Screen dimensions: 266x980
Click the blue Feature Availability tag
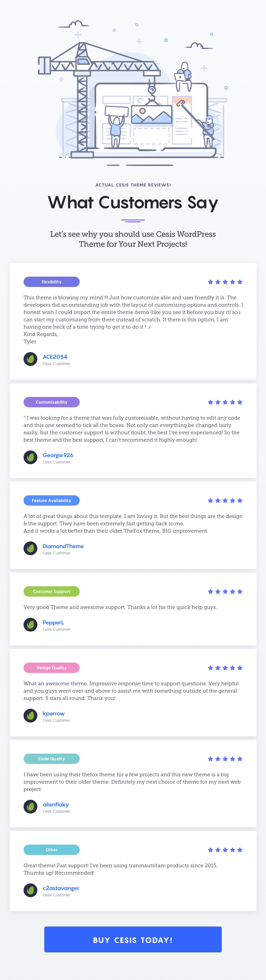(51, 501)
